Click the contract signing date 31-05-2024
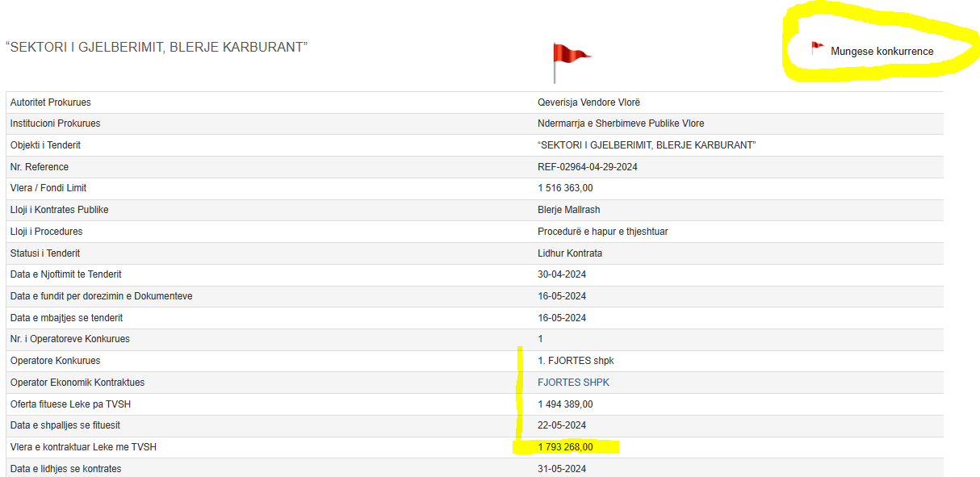The width and height of the screenshot is (980, 477). (x=562, y=469)
